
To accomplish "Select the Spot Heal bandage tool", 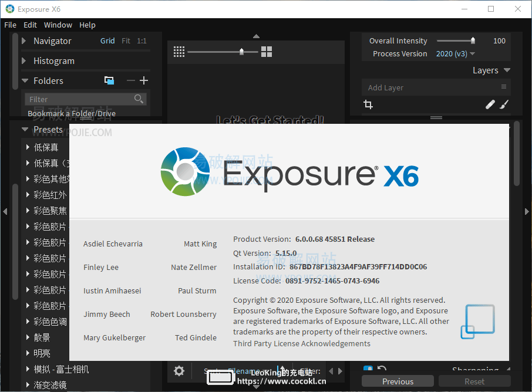I will (x=490, y=104).
